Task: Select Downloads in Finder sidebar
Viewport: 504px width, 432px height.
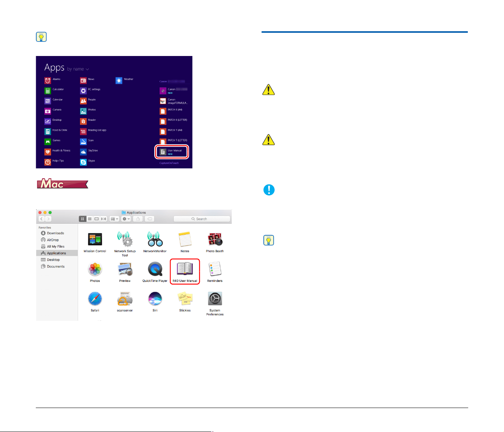Action: coord(53,233)
